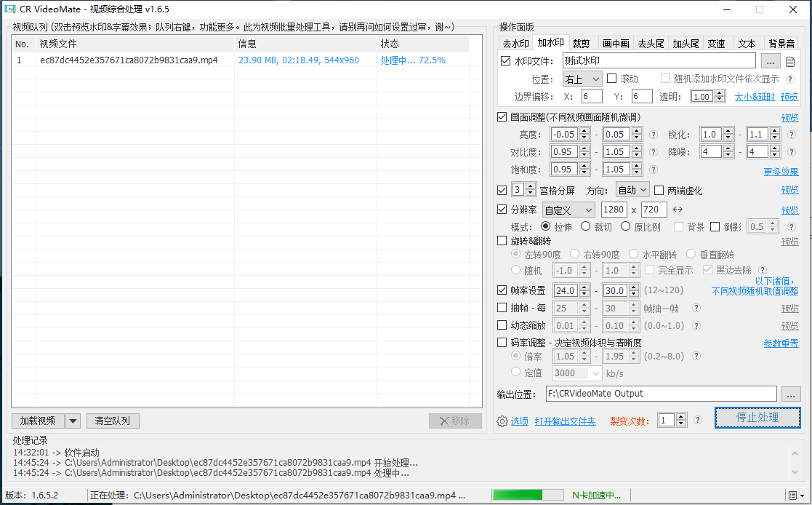Screen dimensions: 812x505
Task: Click the help icon in the 抽帧 row
Action: [696, 308]
